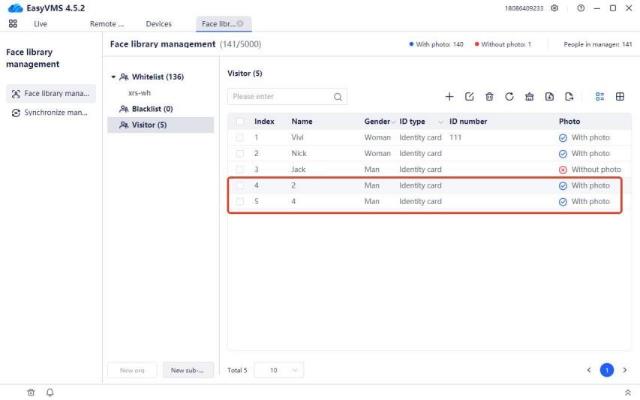The height and width of the screenshot is (400, 640).
Task: Toggle the select-all checkbox in table header
Action: click(239, 121)
